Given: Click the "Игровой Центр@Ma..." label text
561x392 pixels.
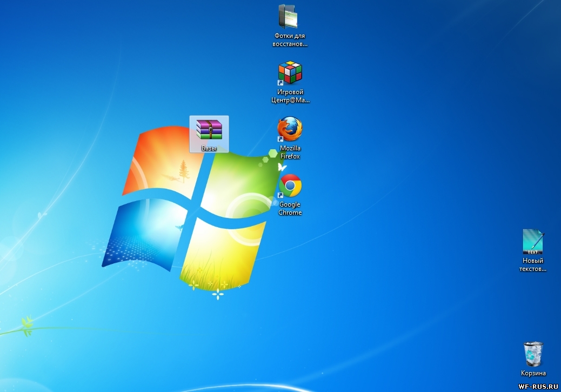Looking at the screenshot, I should point(290,96).
